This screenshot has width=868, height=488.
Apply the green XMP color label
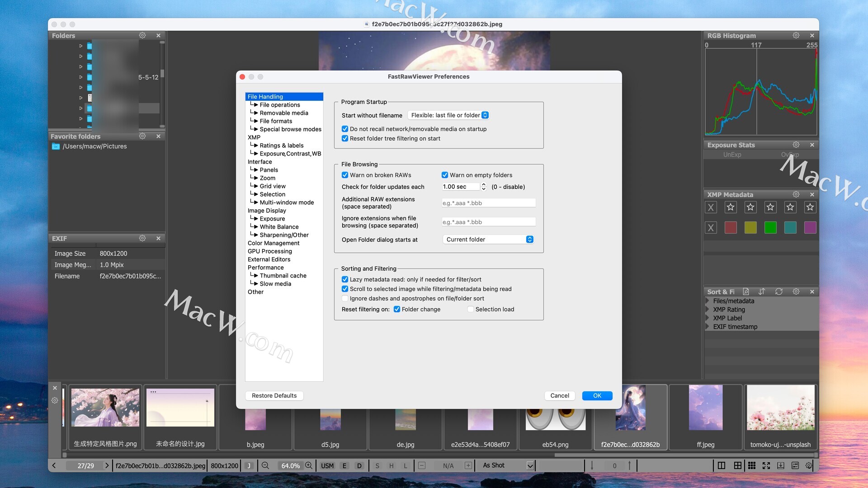(x=770, y=227)
